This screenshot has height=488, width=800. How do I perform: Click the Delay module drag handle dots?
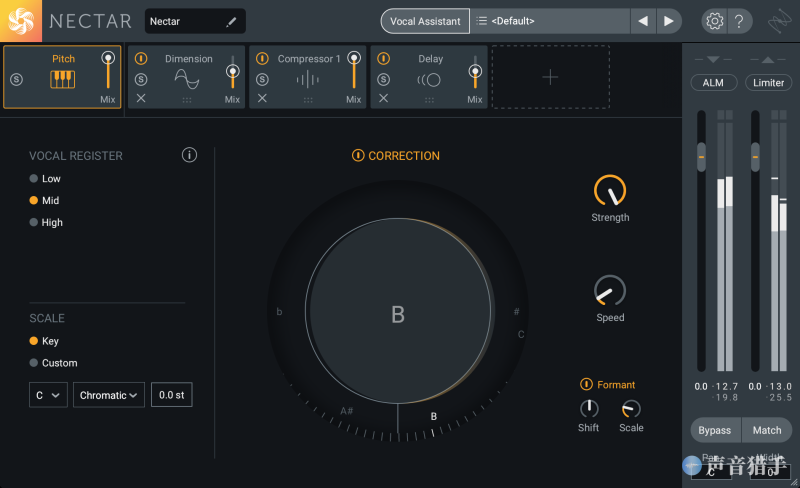coord(430,100)
